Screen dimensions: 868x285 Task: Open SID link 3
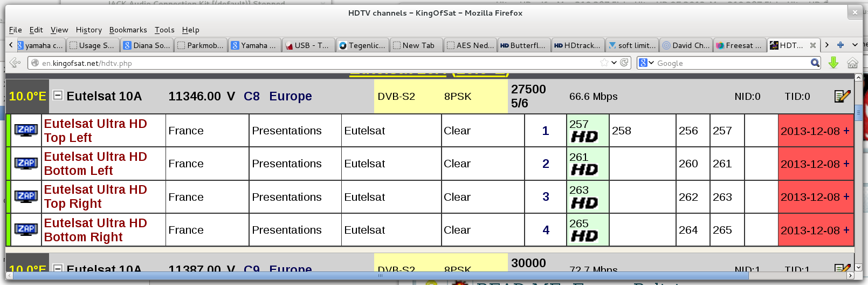pos(546,197)
